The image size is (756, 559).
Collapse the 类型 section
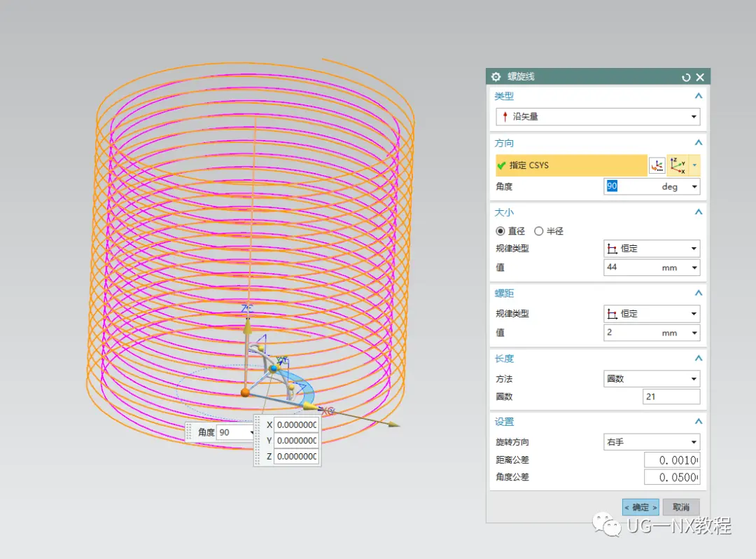pyautogui.click(x=698, y=96)
